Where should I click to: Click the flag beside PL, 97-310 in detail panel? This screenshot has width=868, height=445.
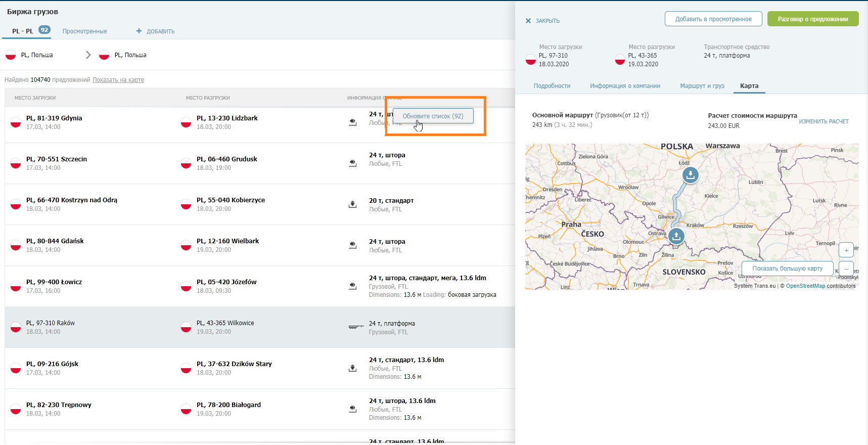pos(531,60)
